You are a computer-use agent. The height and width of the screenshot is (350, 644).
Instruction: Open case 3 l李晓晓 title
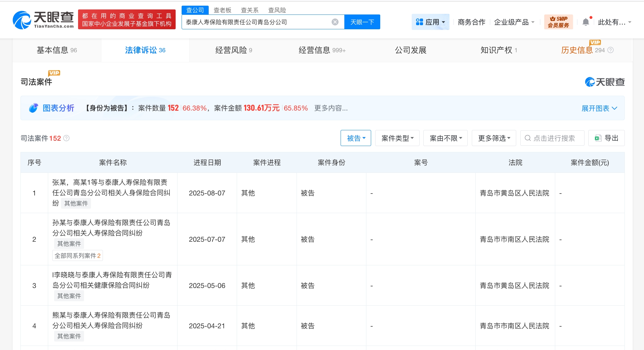click(x=112, y=280)
